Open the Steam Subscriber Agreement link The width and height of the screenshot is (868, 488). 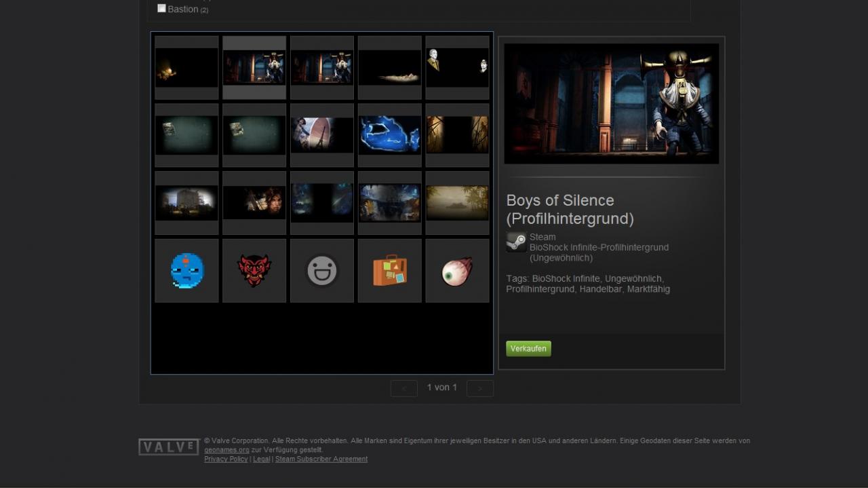click(x=321, y=459)
